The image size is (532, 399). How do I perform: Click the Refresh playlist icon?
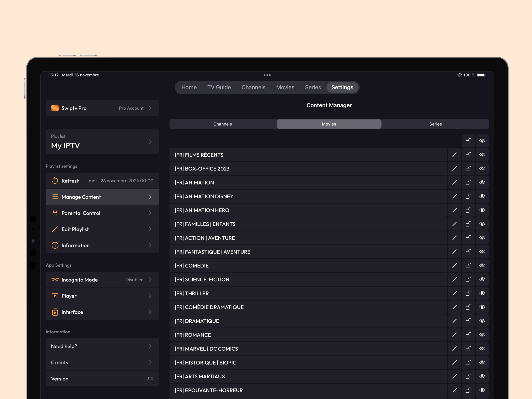coord(55,180)
